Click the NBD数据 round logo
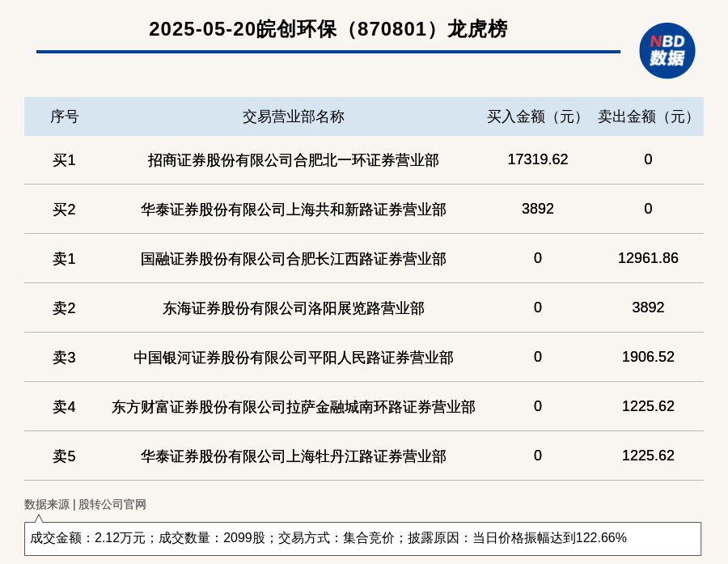The image size is (728, 564). click(x=667, y=51)
